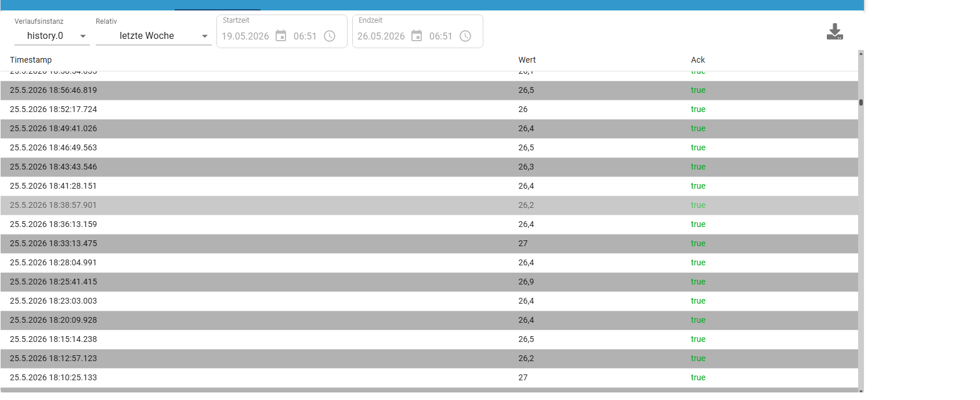Open Relativ letzte Woche dropdown

point(154,36)
